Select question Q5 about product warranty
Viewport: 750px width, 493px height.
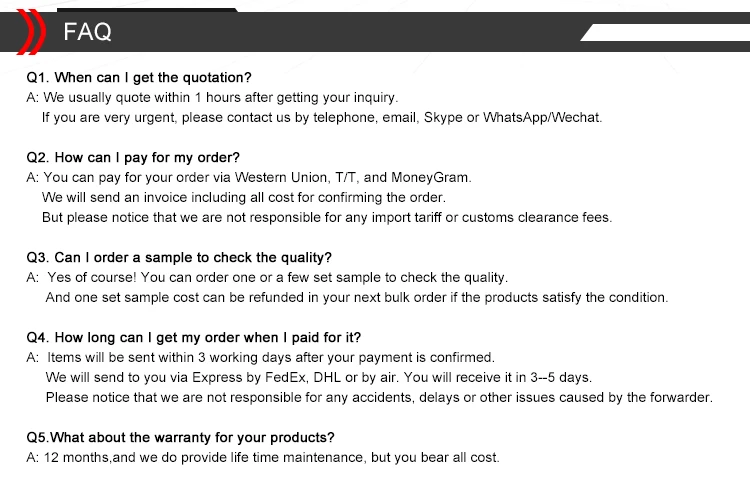pyautogui.click(x=180, y=437)
